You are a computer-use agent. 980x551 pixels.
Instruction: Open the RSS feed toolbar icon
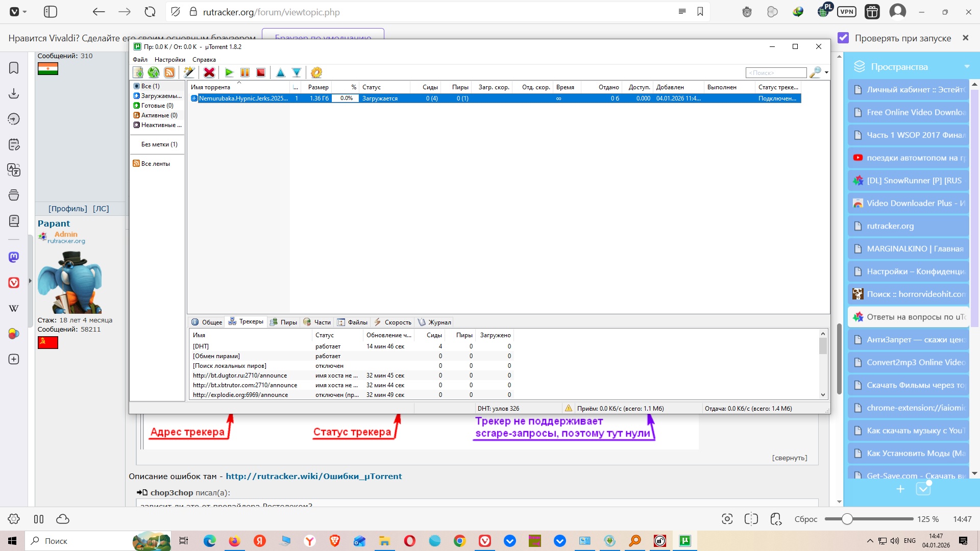point(169,72)
